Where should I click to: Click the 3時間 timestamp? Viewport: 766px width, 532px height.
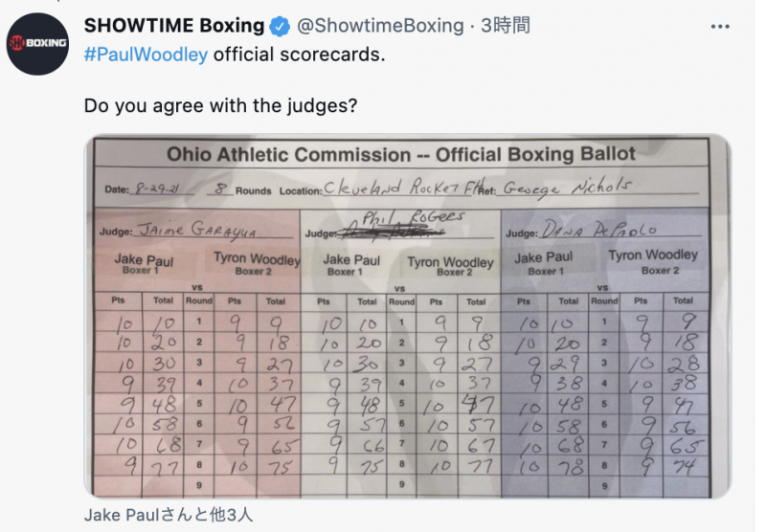pos(504,26)
